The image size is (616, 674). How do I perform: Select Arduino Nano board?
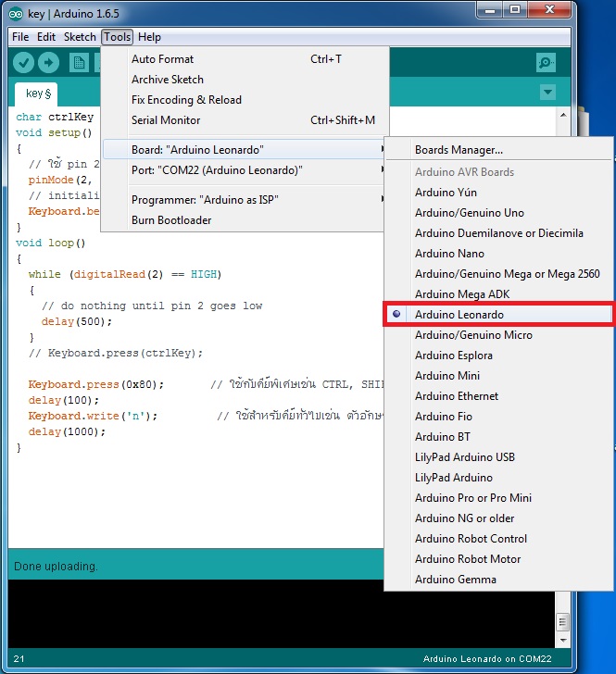(x=498, y=254)
